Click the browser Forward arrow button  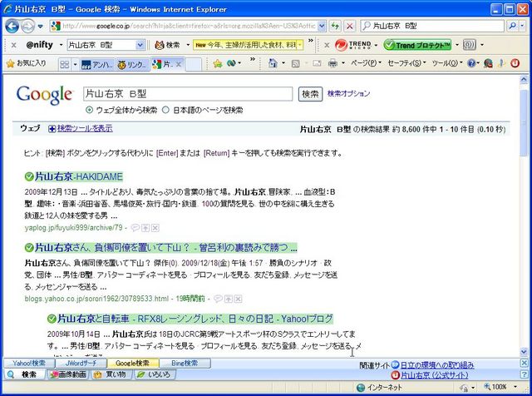(x=27, y=26)
